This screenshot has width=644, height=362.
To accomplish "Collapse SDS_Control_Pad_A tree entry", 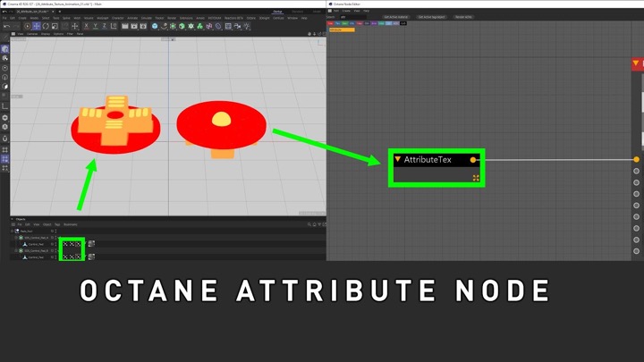I will 16,238.
